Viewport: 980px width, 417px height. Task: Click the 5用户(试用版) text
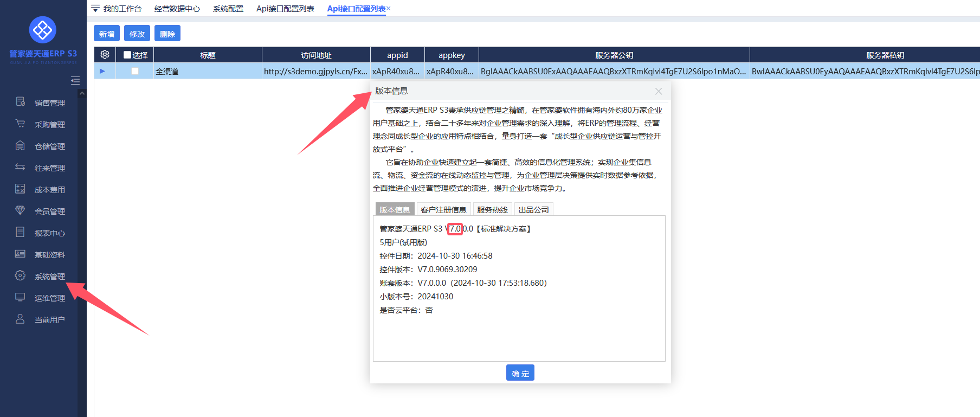pos(403,242)
